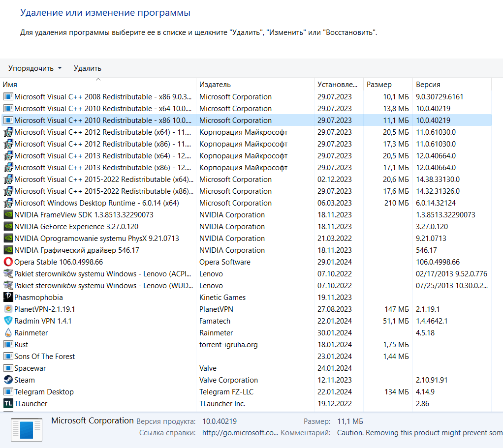This screenshot has width=503, height=448.
Task: Click the TLauncher TL icon
Action: tap(8, 404)
